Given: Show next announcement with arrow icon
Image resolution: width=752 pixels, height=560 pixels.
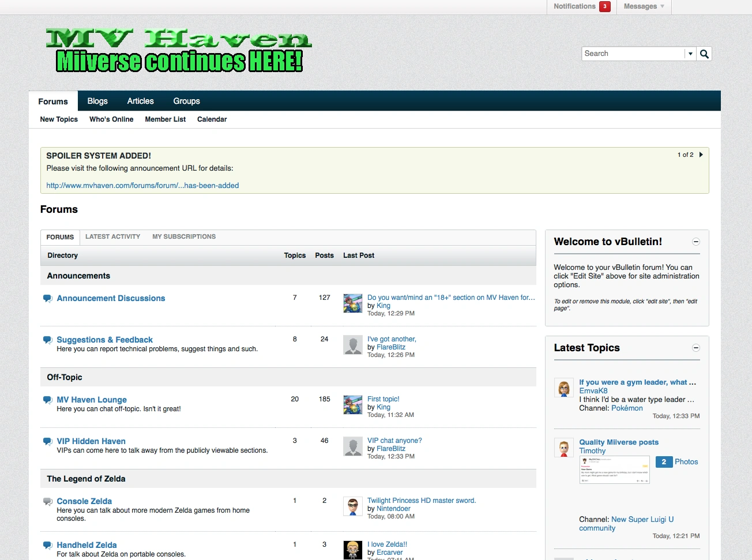Looking at the screenshot, I should pos(701,155).
